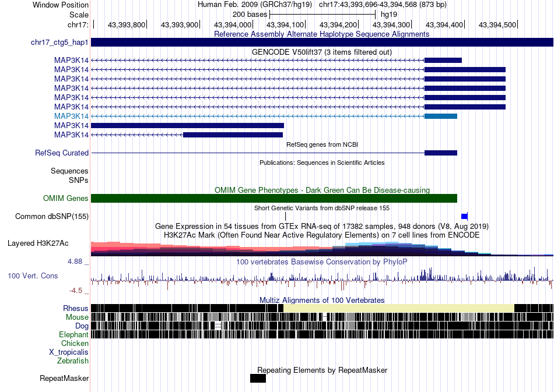The image size is (554, 392).
Task: Select the Elephant alignment label
Action: (73, 334)
